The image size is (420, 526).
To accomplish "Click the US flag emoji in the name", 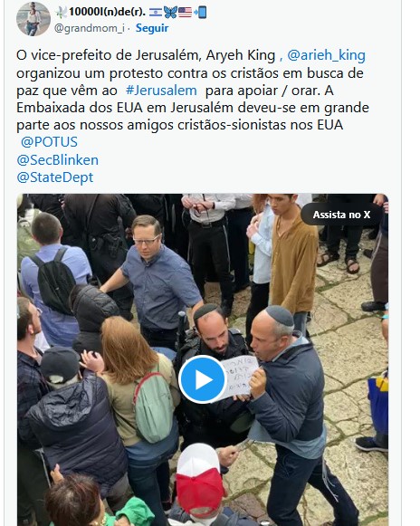I will coord(185,13).
